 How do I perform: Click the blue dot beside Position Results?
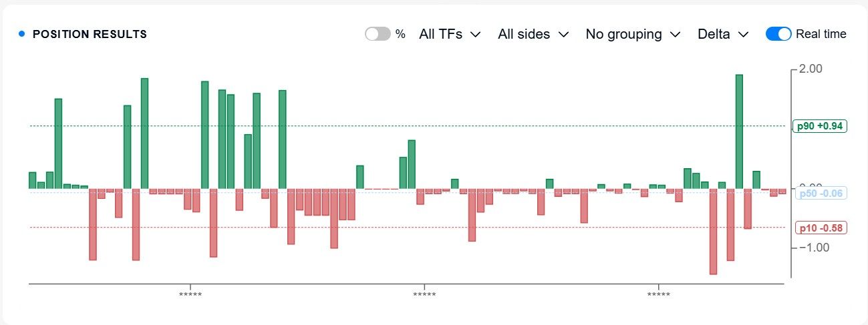point(22,34)
